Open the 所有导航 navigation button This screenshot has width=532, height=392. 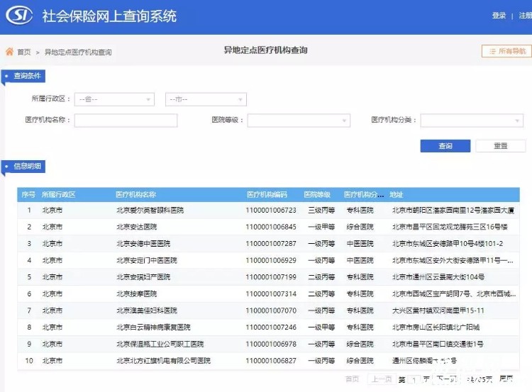(x=506, y=51)
